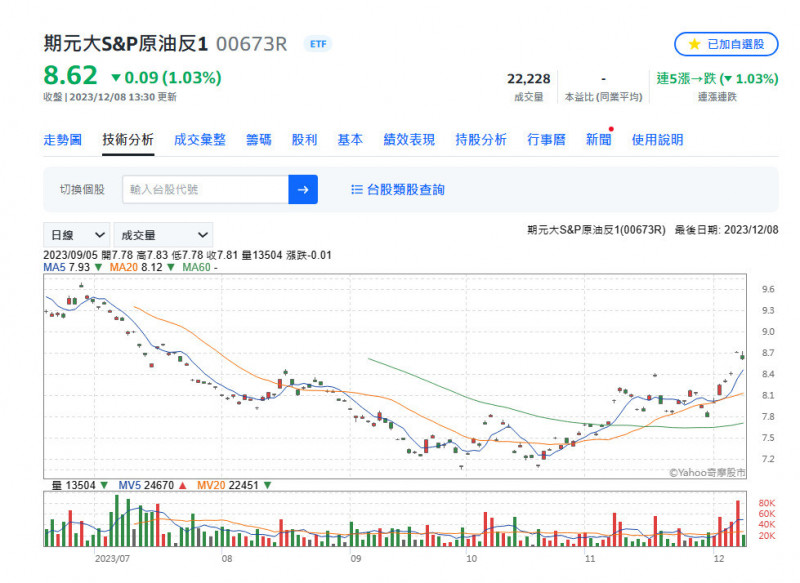Click the stock price 8.62
Image resolution: width=800 pixels, height=583 pixels.
coord(70,75)
